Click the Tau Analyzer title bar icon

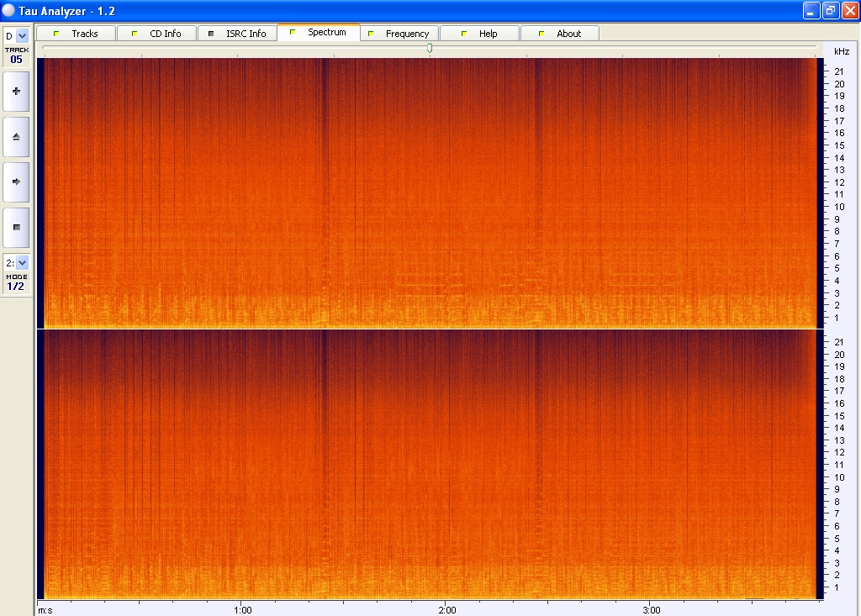coord(9,10)
